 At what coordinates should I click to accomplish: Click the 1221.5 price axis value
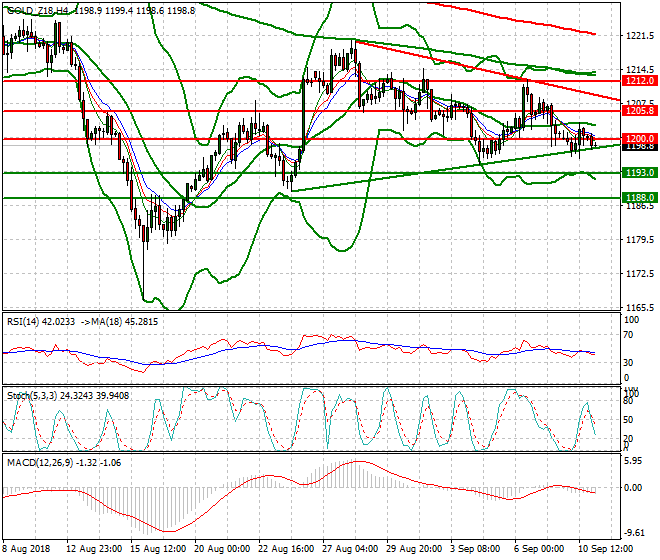tap(640, 36)
